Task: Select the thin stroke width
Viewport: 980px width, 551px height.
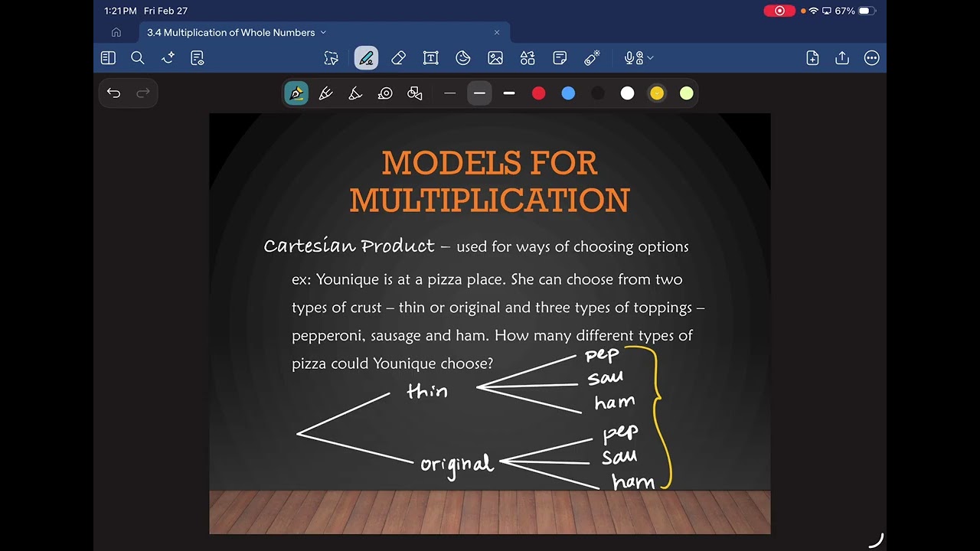Action: pos(450,93)
